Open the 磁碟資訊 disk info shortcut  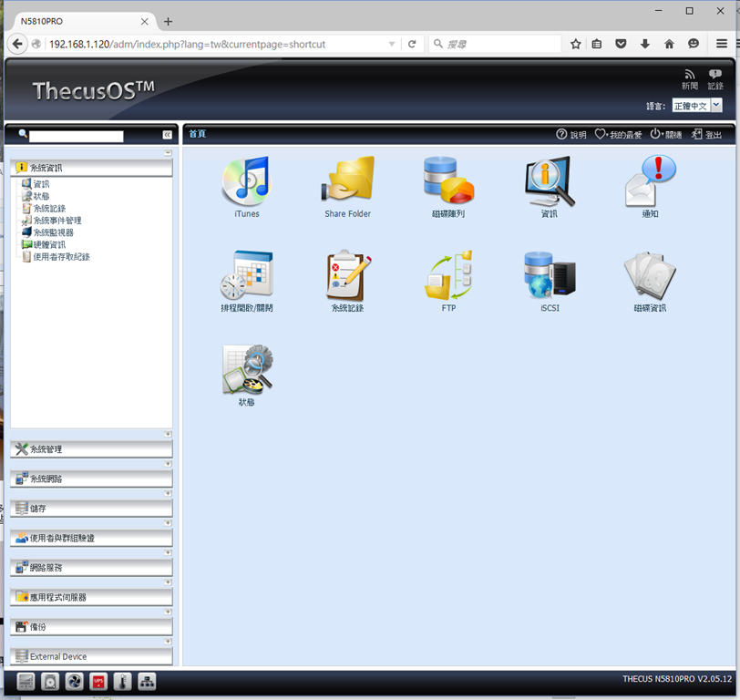[651, 276]
